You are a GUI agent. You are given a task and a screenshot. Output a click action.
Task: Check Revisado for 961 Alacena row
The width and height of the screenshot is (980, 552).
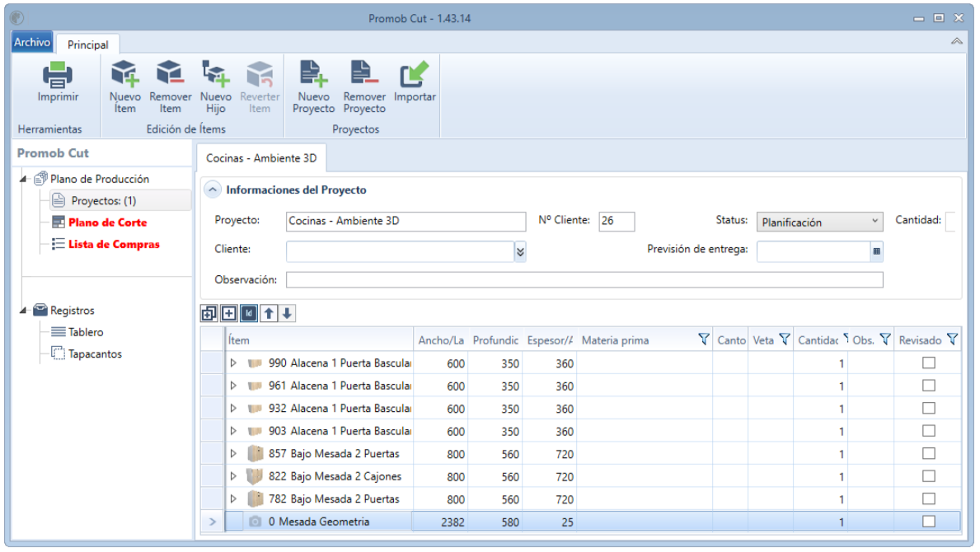point(929,386)
